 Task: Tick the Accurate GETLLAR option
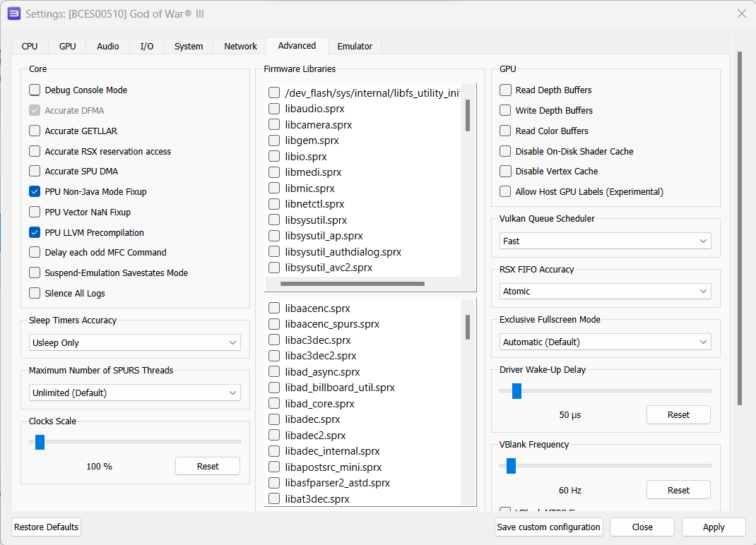click(x=35, y=131)
